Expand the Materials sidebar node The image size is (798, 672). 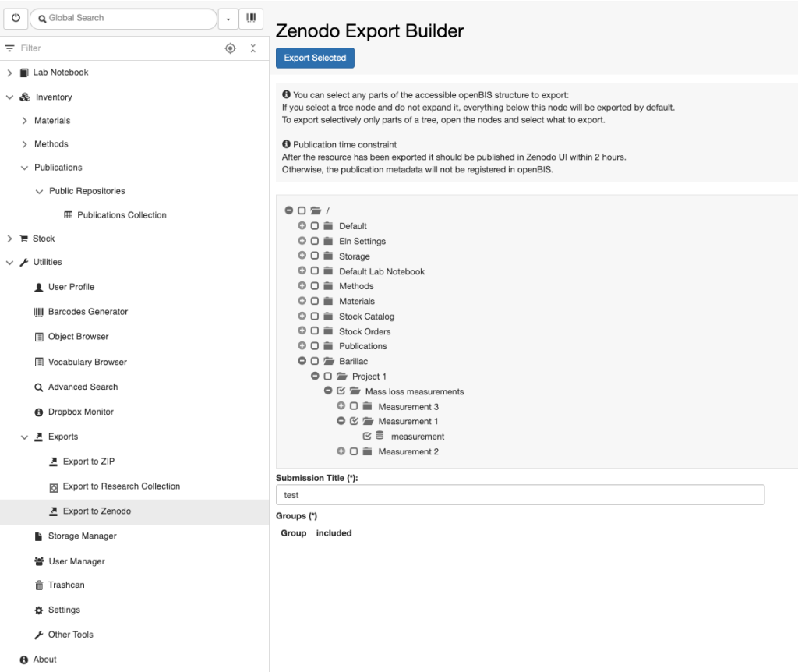24,121
